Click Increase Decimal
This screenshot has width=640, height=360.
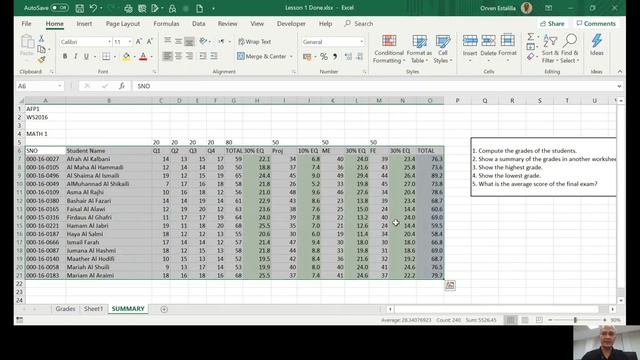pos(348,56)
